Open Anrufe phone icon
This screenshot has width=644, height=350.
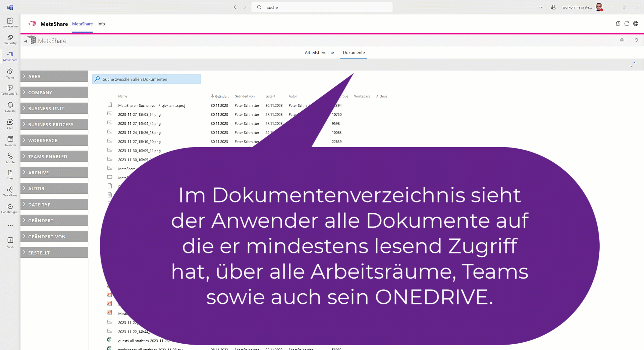click(x=10, y=158)
